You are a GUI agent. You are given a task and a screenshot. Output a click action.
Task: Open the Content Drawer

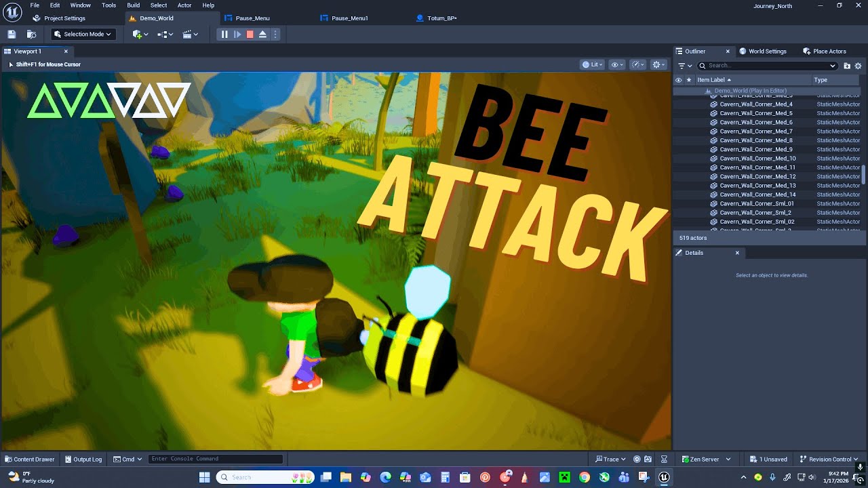point(29,459)
